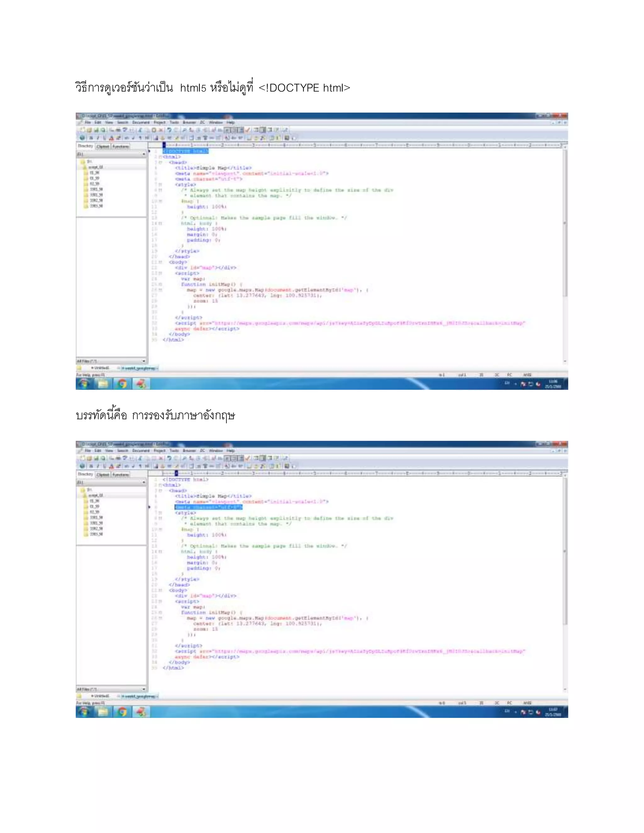Click taskbar clock in upper screenshot
Screen dimensions: 644x833
pyautogui.click(x=553, y=384)
